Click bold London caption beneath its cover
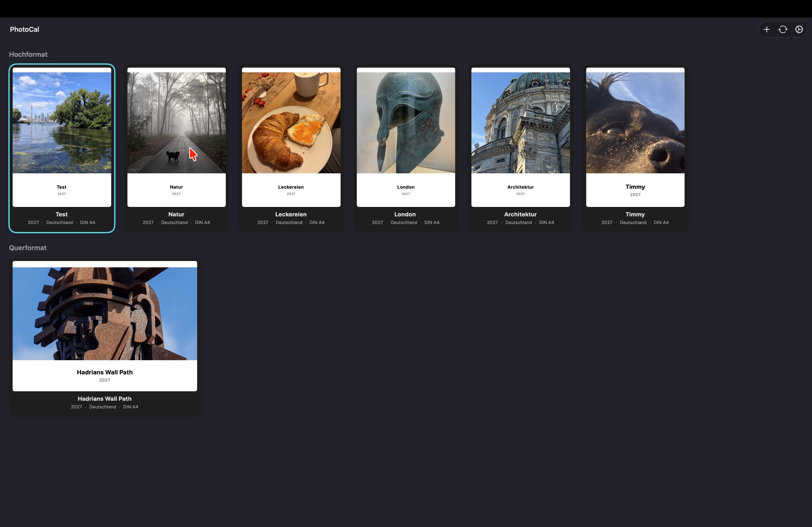This screenshot has height=527, width=812. tap(405, 214)
